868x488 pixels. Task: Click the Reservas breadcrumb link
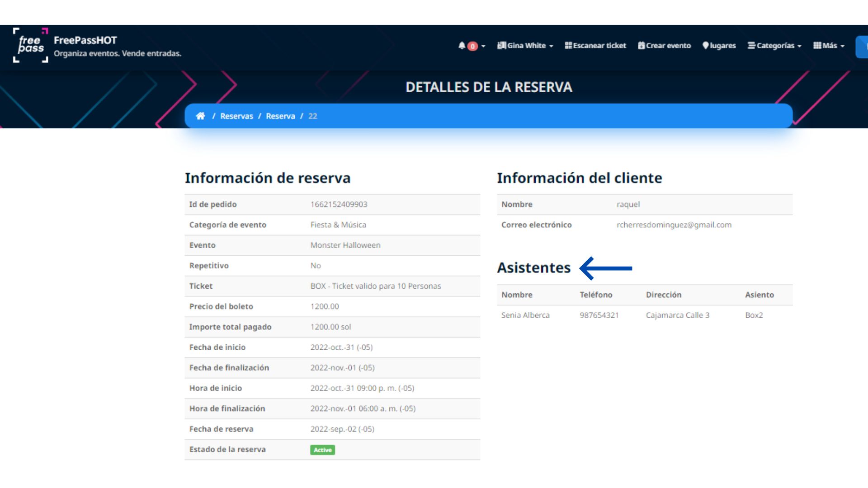tap(236, 116)
